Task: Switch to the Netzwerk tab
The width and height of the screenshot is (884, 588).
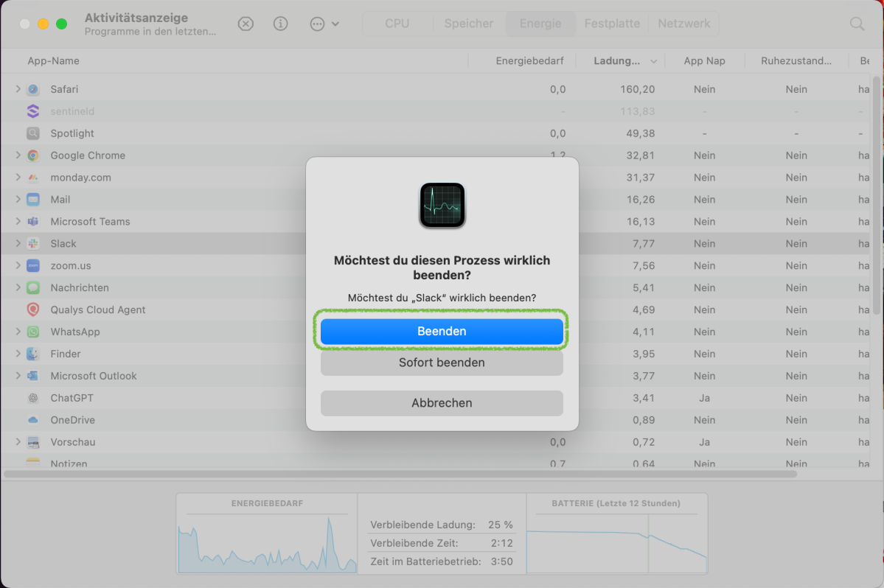Action: (684, 24)
